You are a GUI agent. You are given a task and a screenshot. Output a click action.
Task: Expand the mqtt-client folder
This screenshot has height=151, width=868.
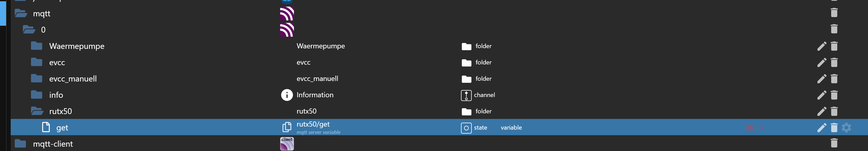coord(21,144)
